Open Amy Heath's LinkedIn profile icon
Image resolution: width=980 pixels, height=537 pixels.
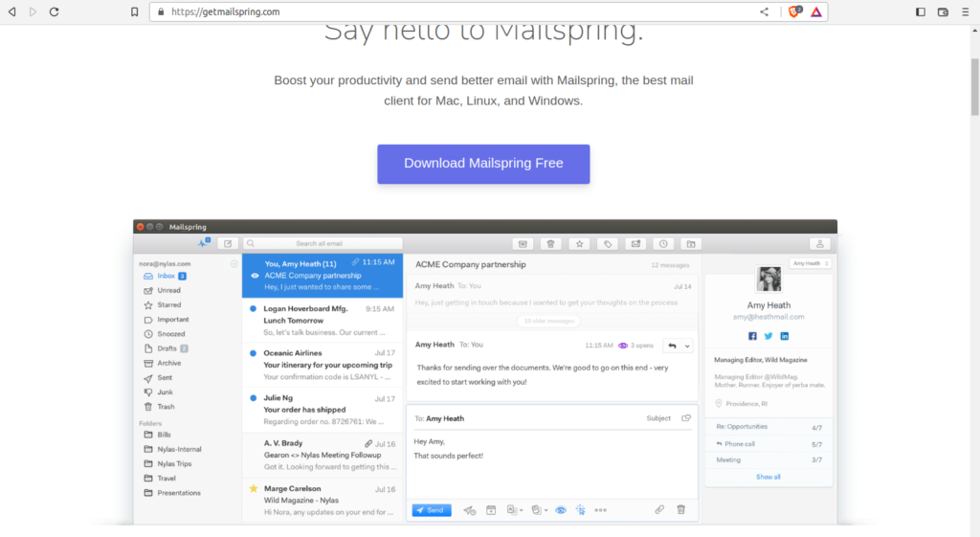click(785, 336)
